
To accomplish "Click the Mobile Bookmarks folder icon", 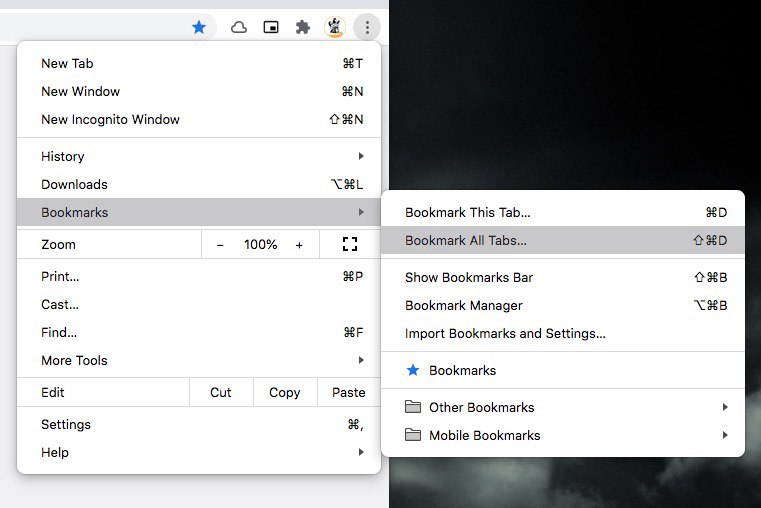I will pos(413,435).
